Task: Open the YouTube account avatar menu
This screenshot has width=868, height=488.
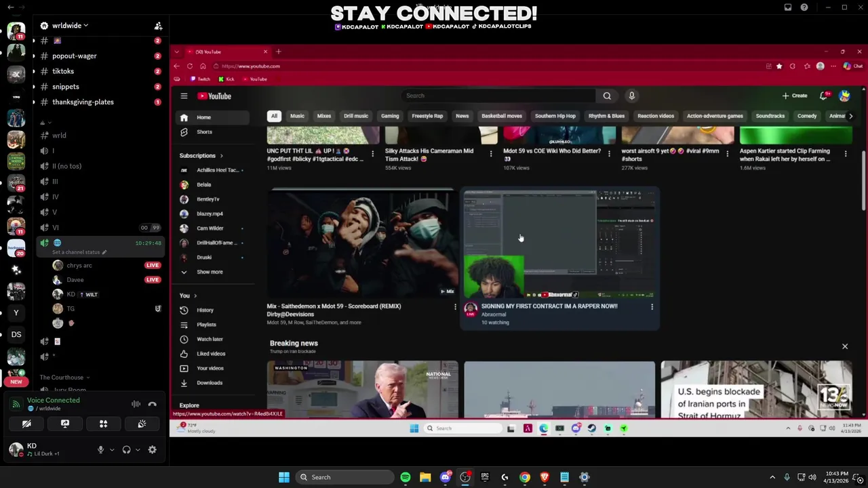Action: pos(844,96)
